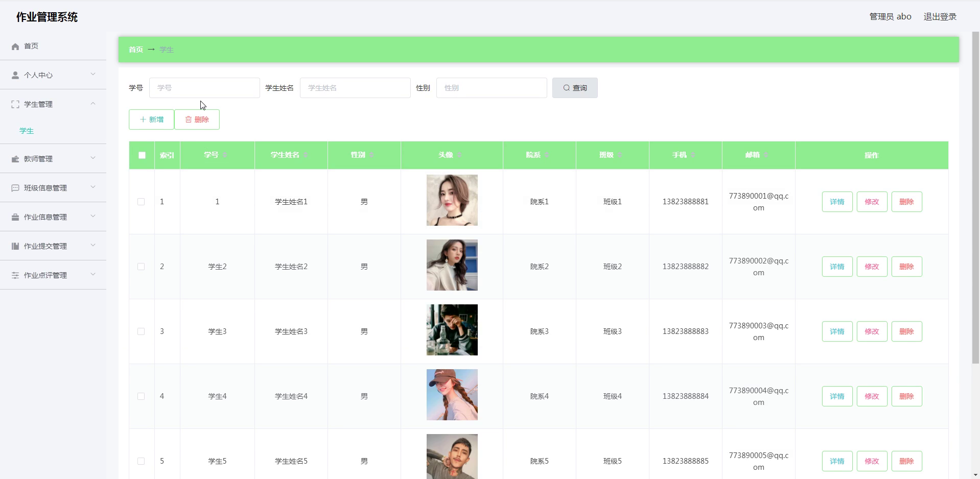Viewport: 980px width, 479px height.
Task: Click the avatar photo of 学生姓名1
Action: click(452, 200)
